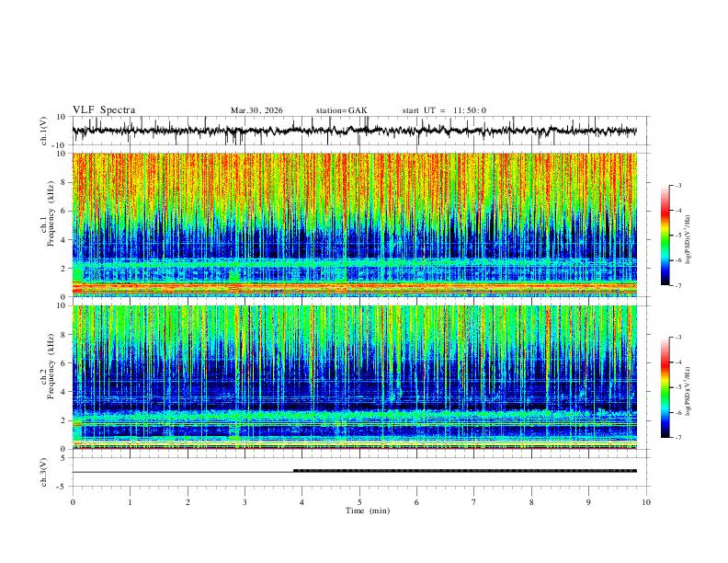Viewport: 728px width, 563px height.
Task: Click the "-3" tick on ch.1 color bar
Action: 677,185
